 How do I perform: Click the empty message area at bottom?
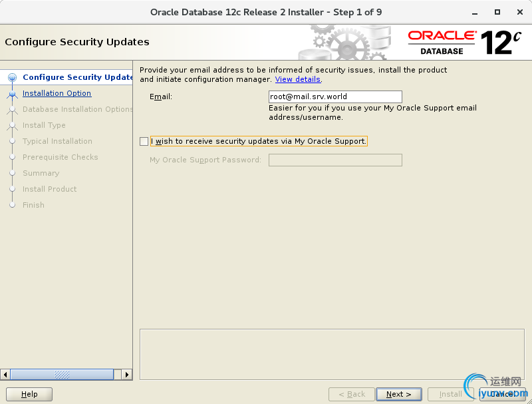tap(332, 354)
